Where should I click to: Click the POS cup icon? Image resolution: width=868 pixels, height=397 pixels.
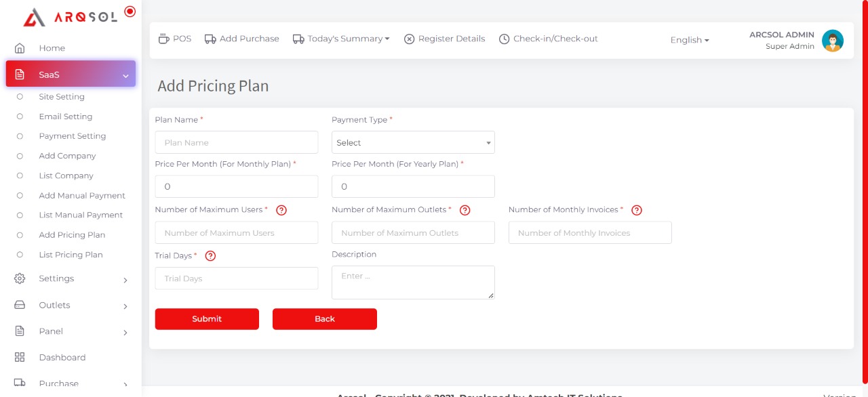[163, 39]
